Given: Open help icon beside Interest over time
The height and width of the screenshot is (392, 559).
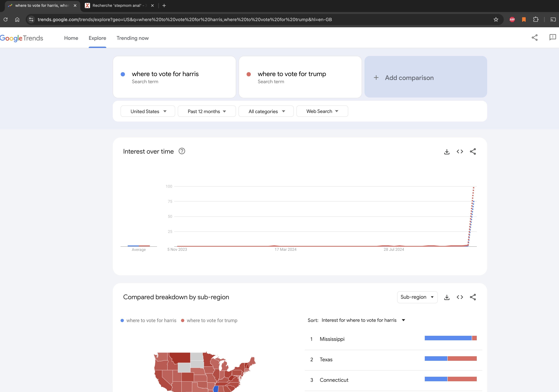Looking at the screenshot, I should 182,151.
